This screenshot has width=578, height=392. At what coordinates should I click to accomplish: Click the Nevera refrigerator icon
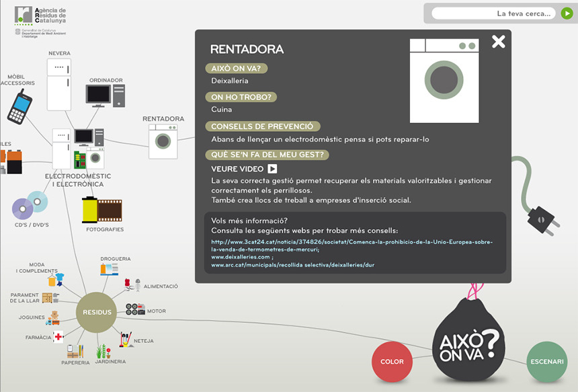(x=59, y=85)
